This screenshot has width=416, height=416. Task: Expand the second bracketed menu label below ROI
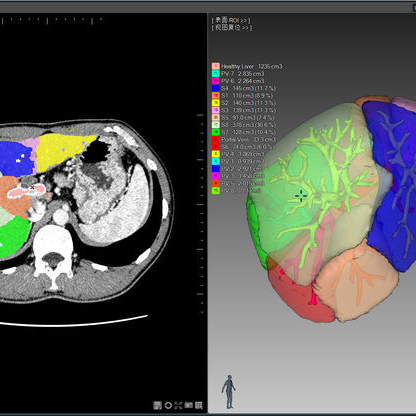click(232, 28)
